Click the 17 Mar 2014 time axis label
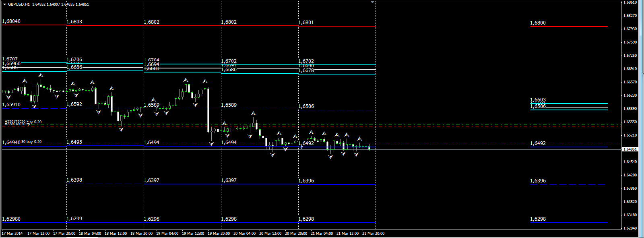Screen dimensions: 644x238 click(12, 234)
